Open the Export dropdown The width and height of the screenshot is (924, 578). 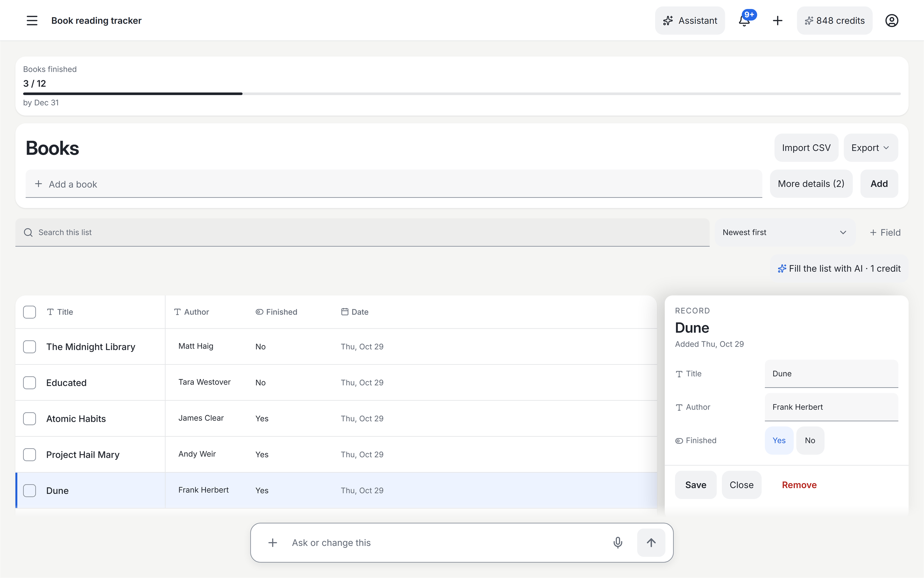point(870,148)
